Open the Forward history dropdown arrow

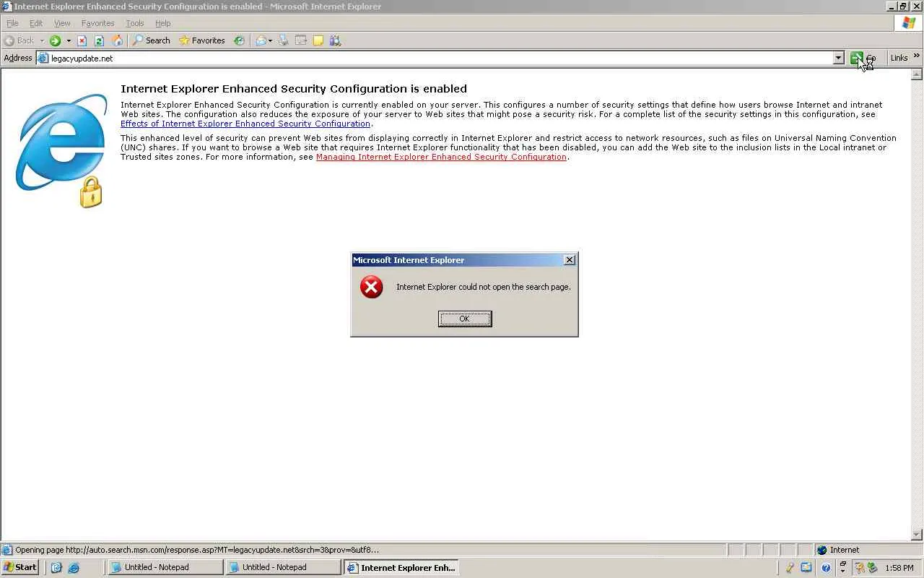point(69,40)
